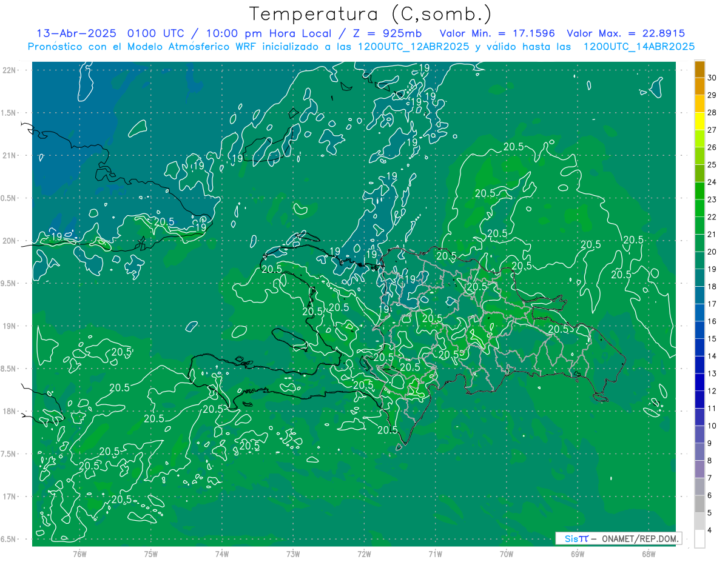Click the "20N" latitude axis label

coord(10,241)
